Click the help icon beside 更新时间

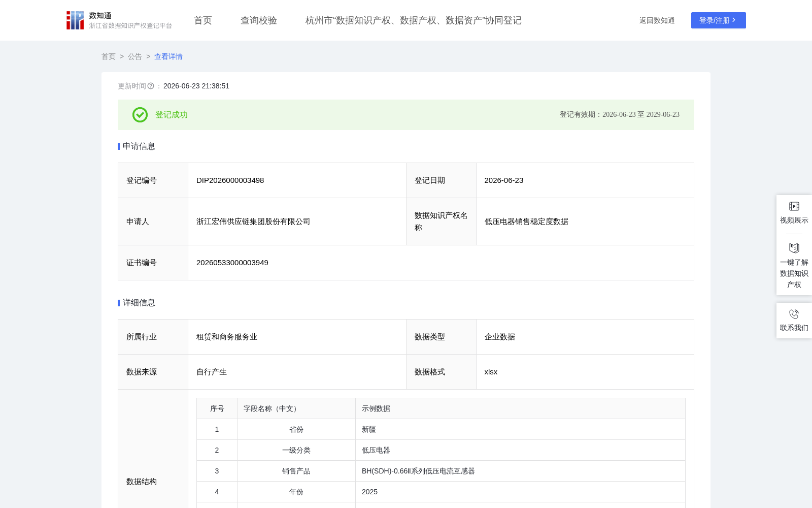pos(151,86)
